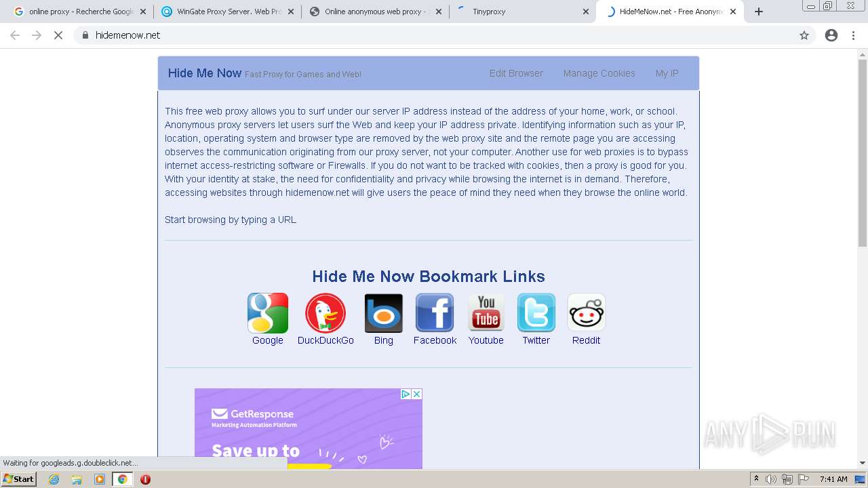Click the 7:41 AM system clock
The height and width of the screenshot is (488, 868).
833,479
